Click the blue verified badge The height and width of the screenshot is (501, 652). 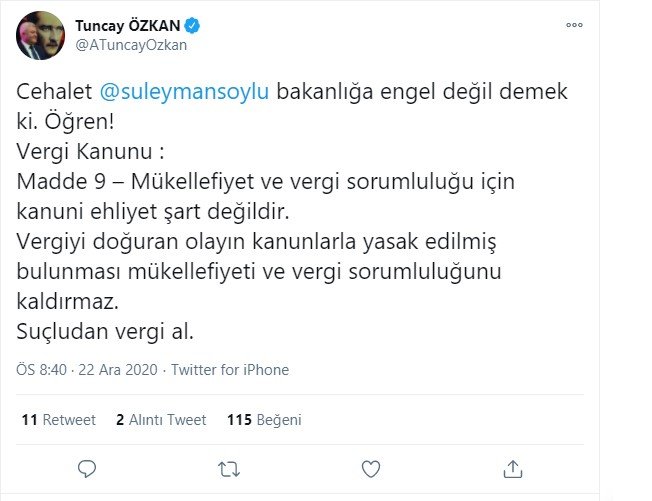(192, 26)
